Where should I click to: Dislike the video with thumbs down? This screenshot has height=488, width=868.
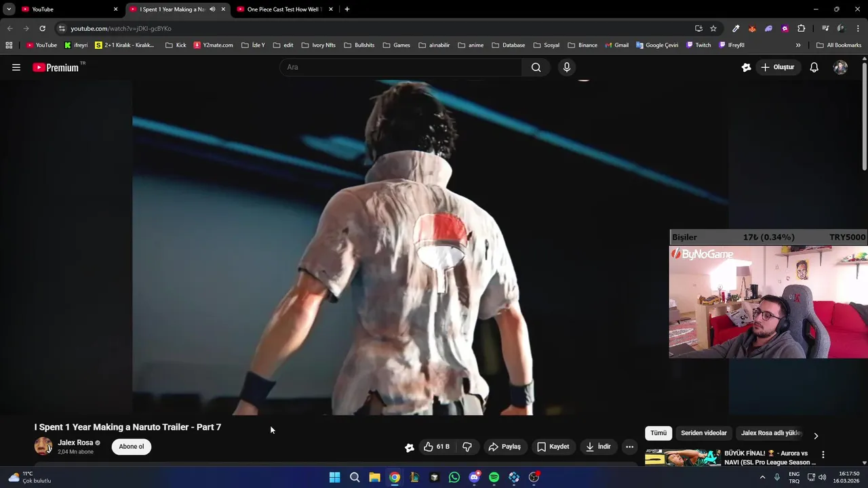click(x=467, y=447)
